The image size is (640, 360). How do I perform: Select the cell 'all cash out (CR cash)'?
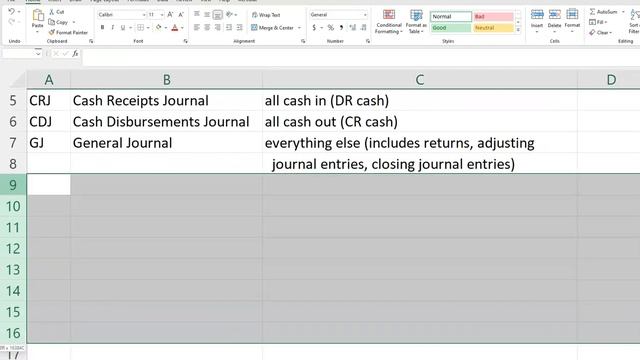tap(420, 122)
